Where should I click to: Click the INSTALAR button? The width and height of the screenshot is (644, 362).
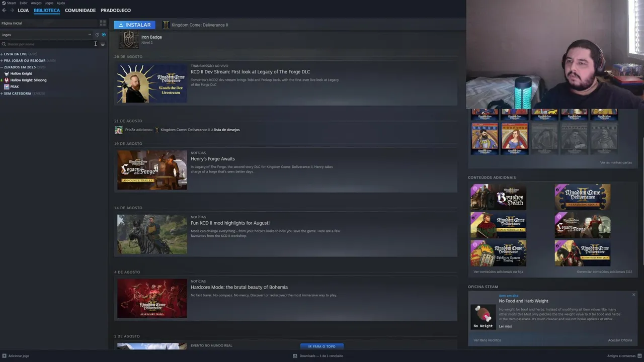tap(134, 25)
